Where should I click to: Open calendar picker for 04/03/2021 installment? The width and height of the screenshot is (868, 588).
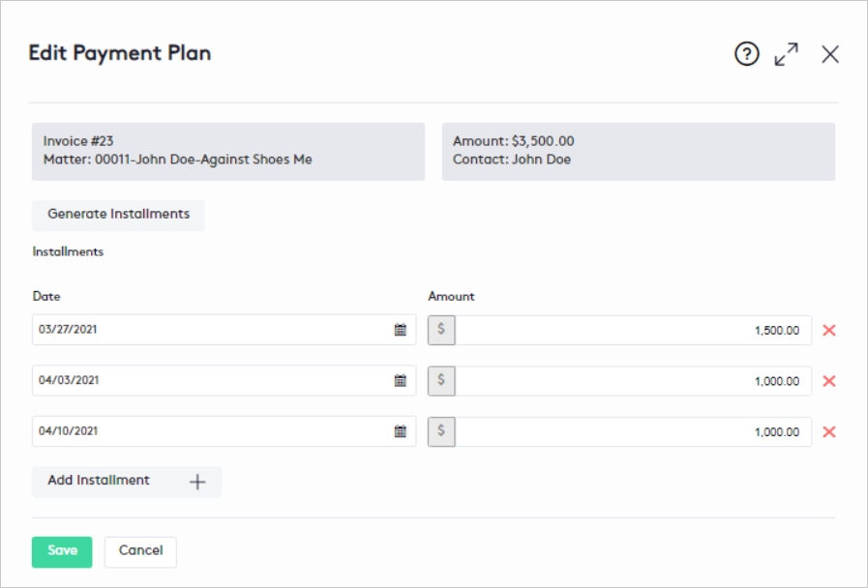point(400,381)
